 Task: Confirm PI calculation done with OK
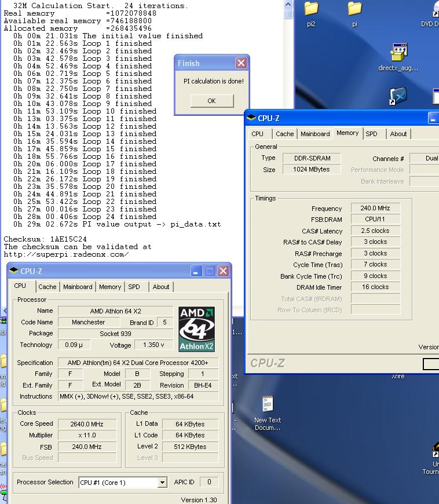click(212, 101)
